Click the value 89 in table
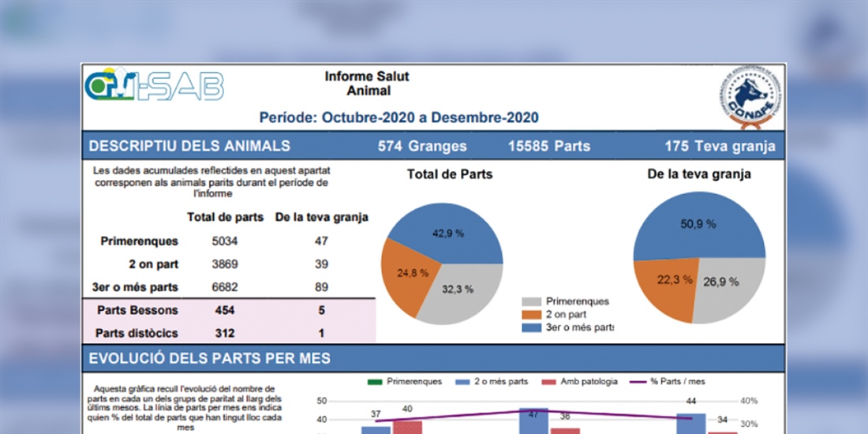 point(322,287)
